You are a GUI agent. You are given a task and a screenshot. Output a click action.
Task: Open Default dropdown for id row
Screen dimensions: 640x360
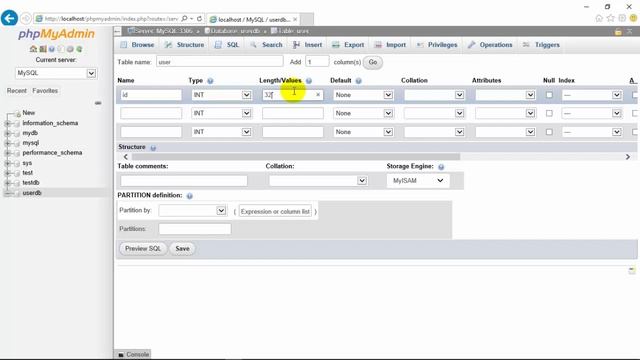click(363, 95)
